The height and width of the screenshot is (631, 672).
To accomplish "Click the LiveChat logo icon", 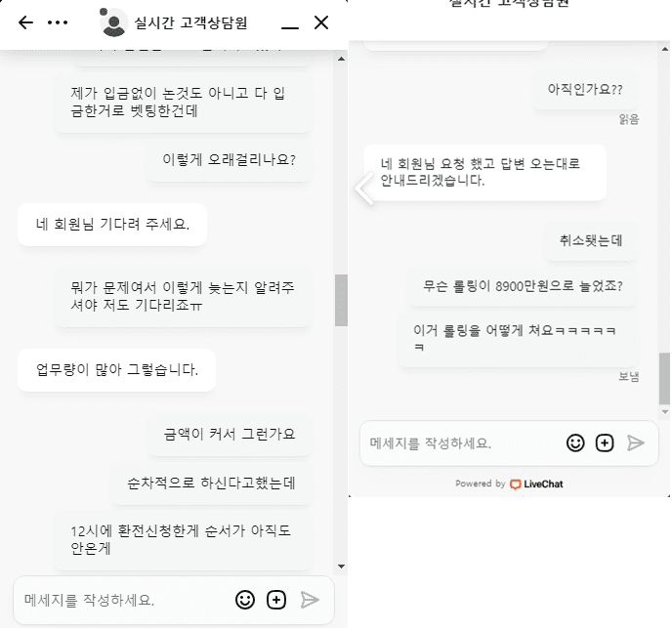I will pos(515,484).
